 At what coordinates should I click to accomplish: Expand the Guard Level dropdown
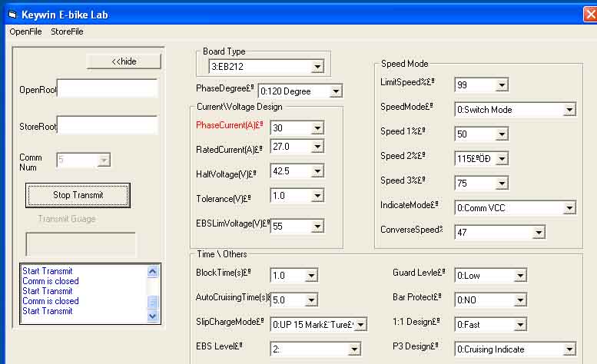[520, 276]
